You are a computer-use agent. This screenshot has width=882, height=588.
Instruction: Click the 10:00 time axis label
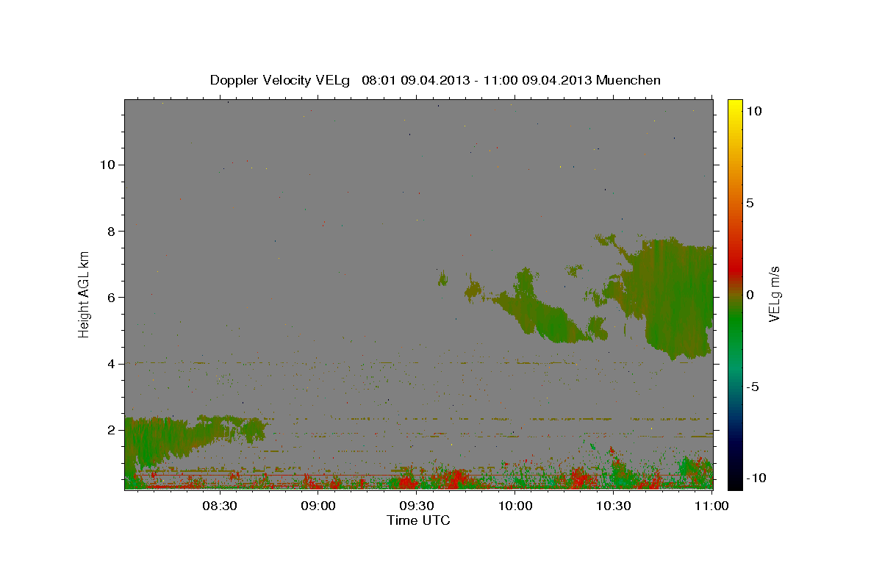pos(515,506)
